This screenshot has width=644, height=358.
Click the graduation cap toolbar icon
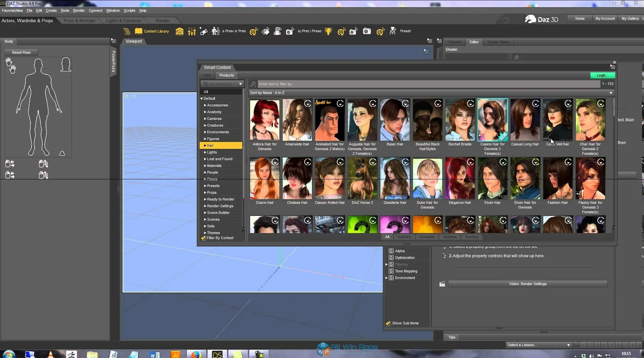179,31
